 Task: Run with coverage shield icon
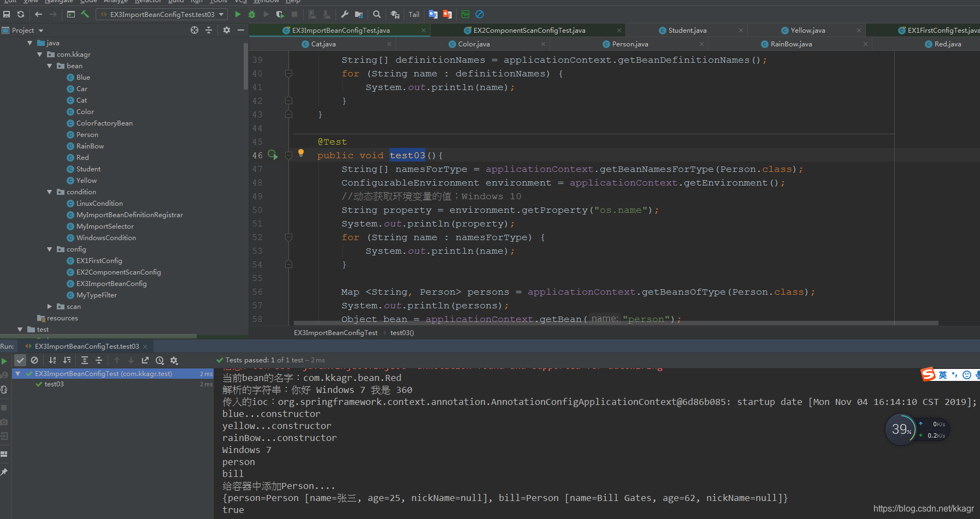click(x=280, y=14)
